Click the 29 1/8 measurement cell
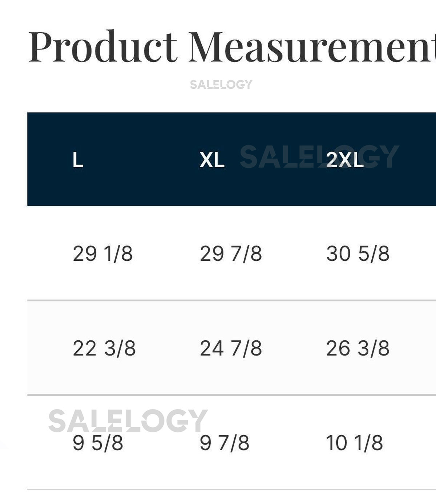The width and height of the screenshot is (436, 504). [102, 253]
